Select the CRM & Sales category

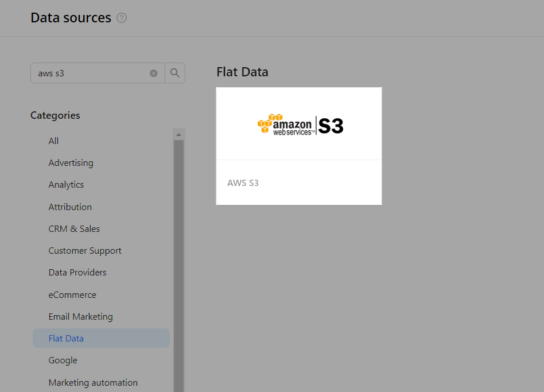[x=74, y=229]
